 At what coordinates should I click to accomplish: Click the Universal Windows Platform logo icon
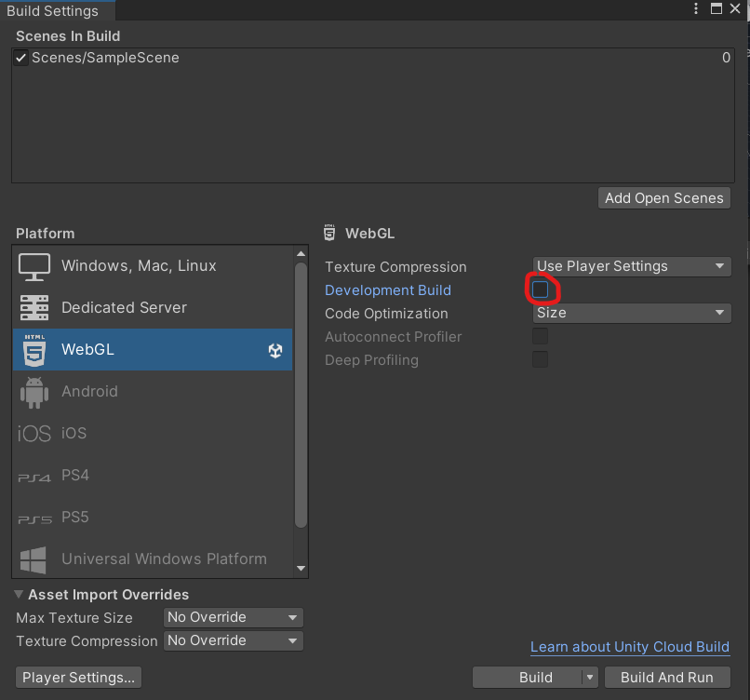[33, 559]
